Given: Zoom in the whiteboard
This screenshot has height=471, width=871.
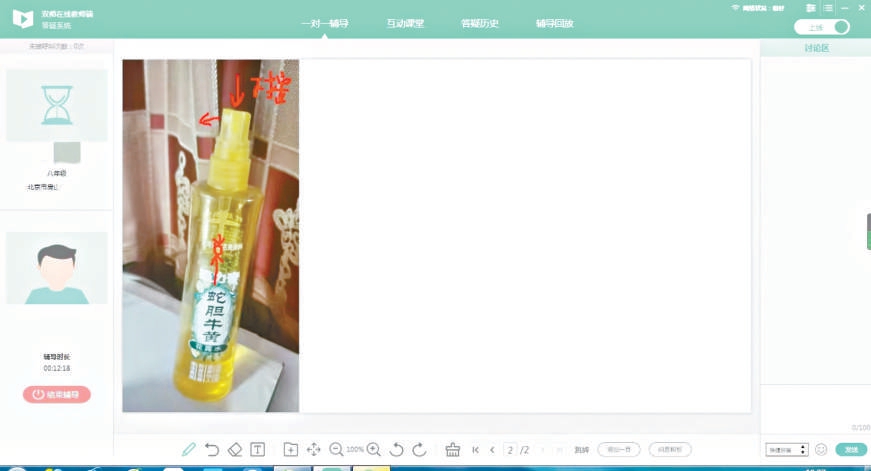Looking at the screenshot, I should [x=374, y=450].
